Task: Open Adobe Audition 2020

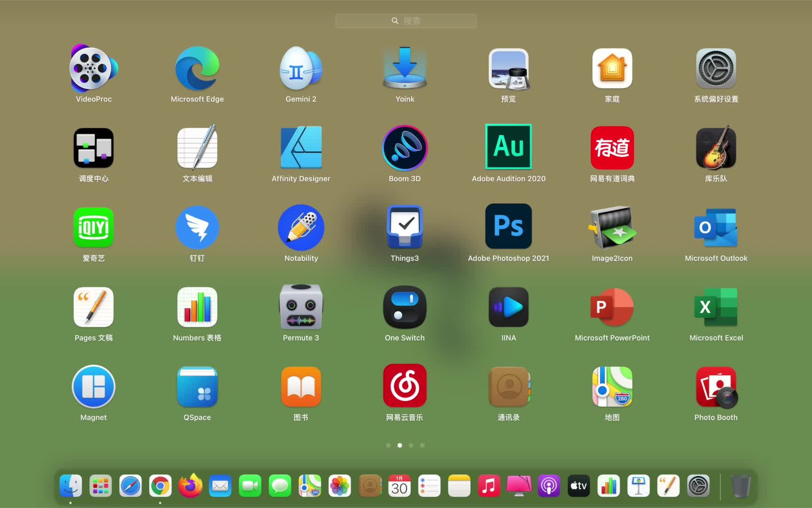Action: [508, 146]
